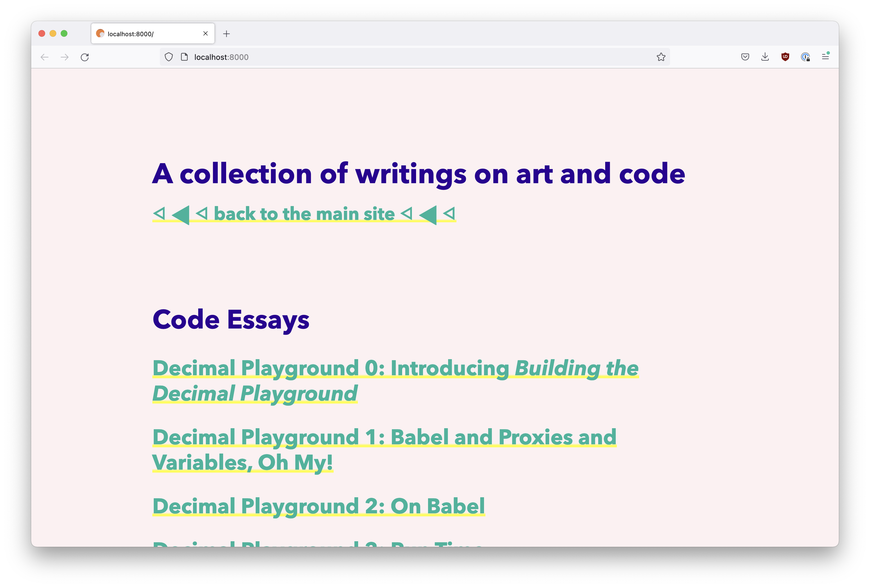The width and height of the screenshot is (870, 588).
Task: Click the reload page icon
Action: point(85,57)
